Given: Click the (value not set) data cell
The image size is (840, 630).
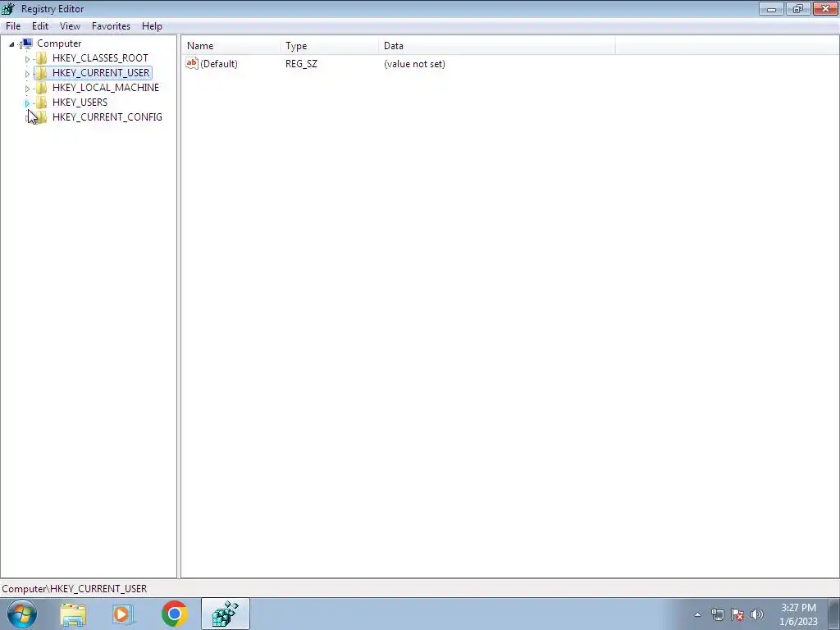Looking at the screenshot, I should point(414,64).
